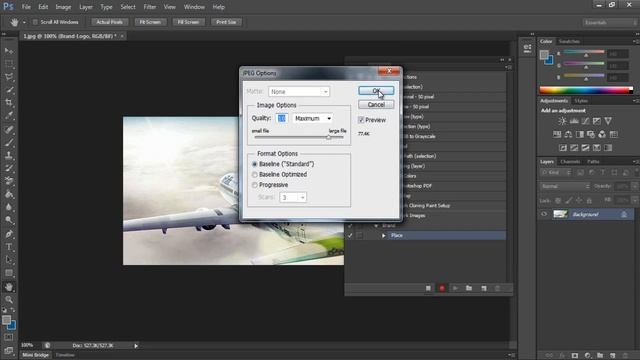Click the foreground color swatch in Color panel

coord(544,54)
